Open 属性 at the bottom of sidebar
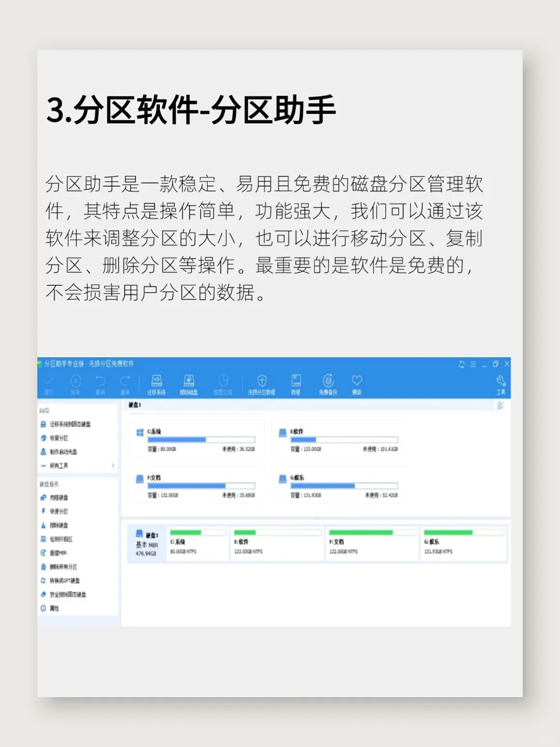Screen dimensions: 560x747 (53, 608)
